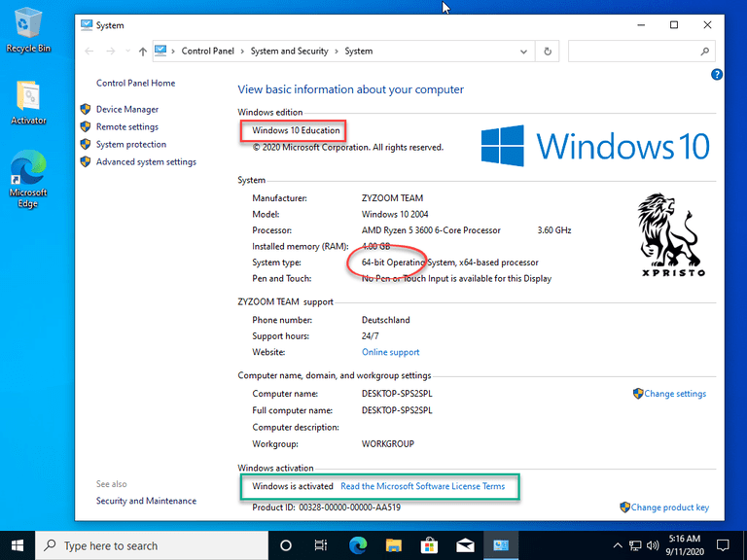The image size is (747, 560).
Task: Click the AMD Ryzen 5 3600 processor text
Action: coord(431,230)
